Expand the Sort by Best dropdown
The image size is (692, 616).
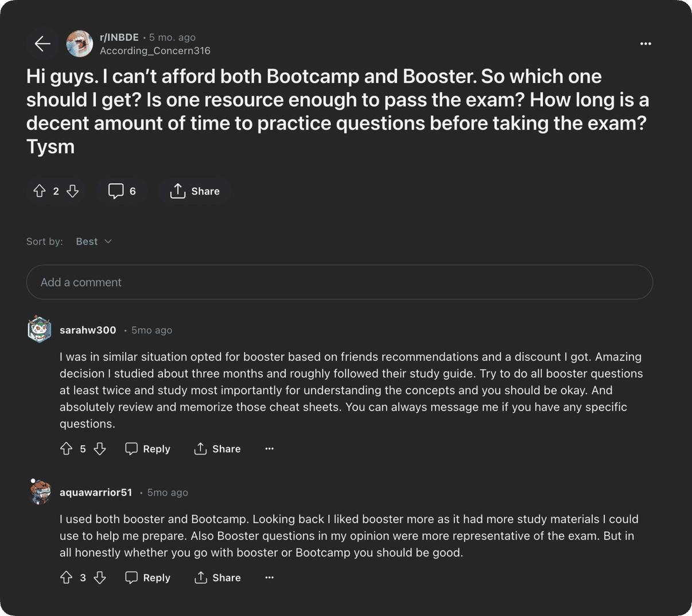tap(94, 242)
